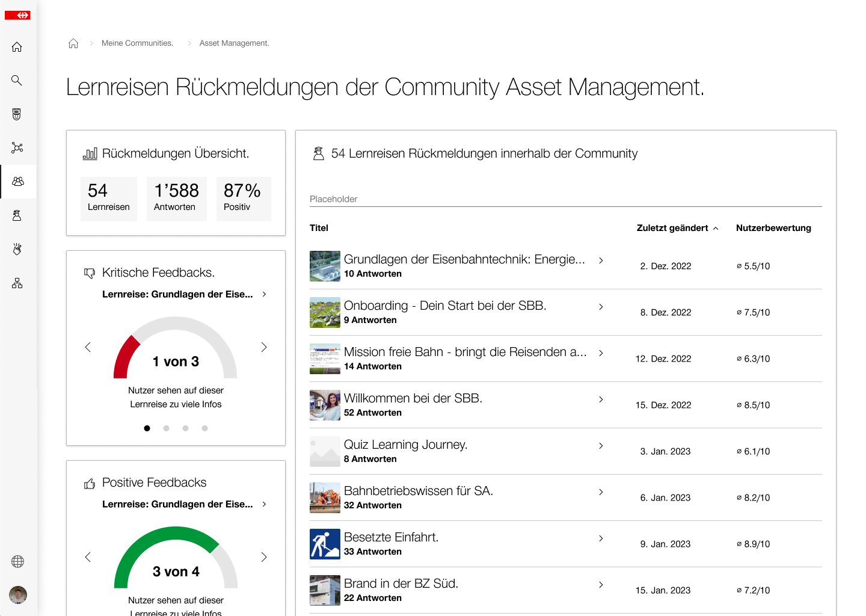Select the third carousel dot in Kritische Feedbacks

coord(186,428)
